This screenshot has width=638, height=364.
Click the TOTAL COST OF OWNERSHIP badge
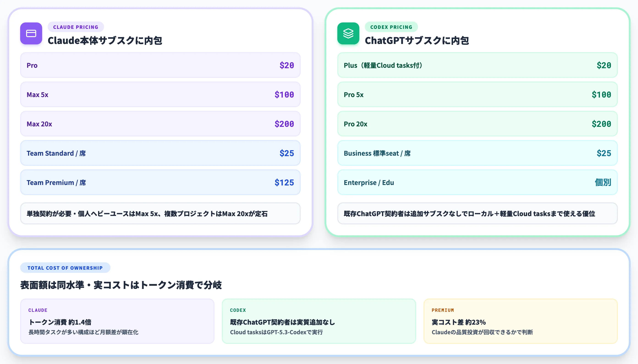65,268
